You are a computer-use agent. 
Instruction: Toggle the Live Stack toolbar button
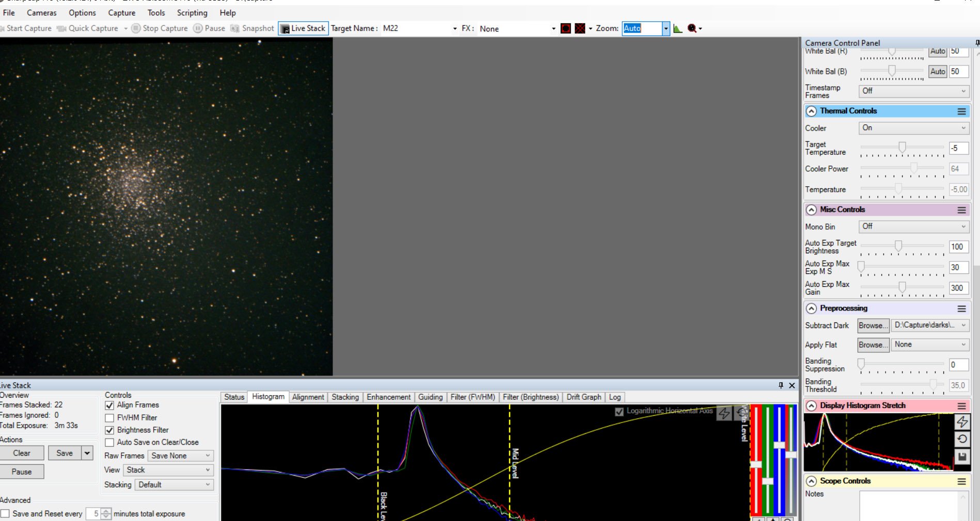pos(303,28)
